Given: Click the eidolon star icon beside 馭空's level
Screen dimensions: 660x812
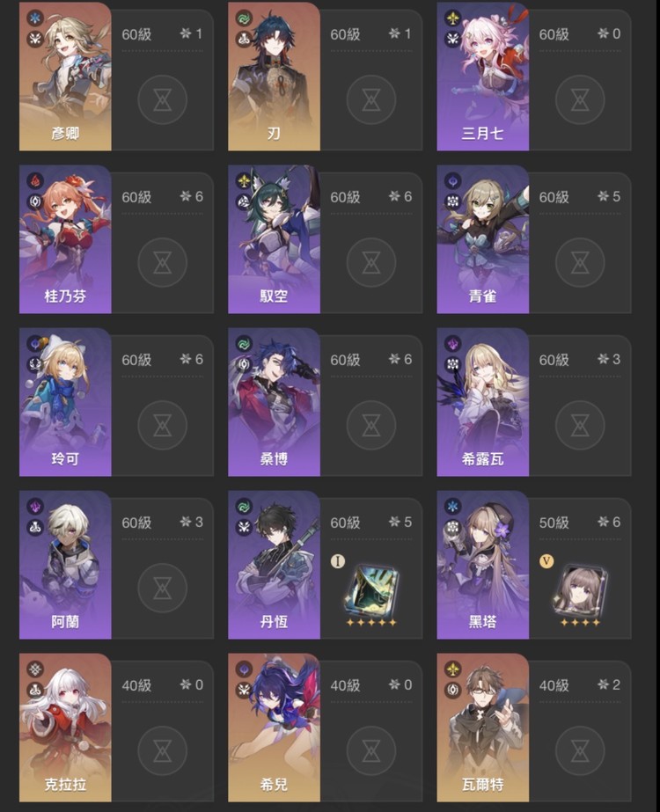Looking at the screenshot, I should (394, 196).
